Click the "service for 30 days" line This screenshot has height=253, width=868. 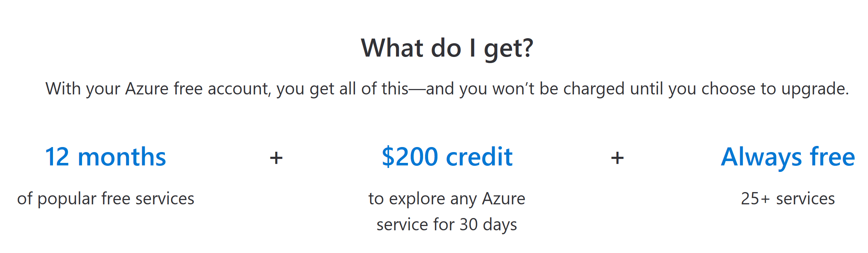[x=447, y=225]
